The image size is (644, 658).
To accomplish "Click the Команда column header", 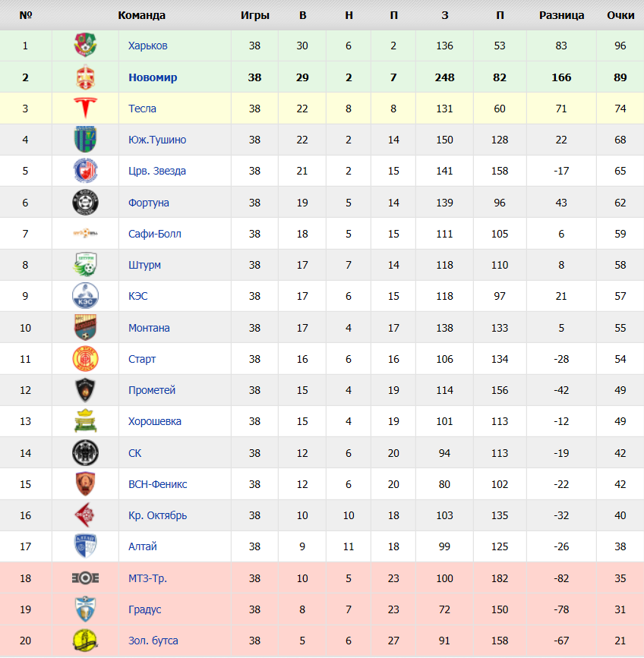I will (x=141, y=15).
